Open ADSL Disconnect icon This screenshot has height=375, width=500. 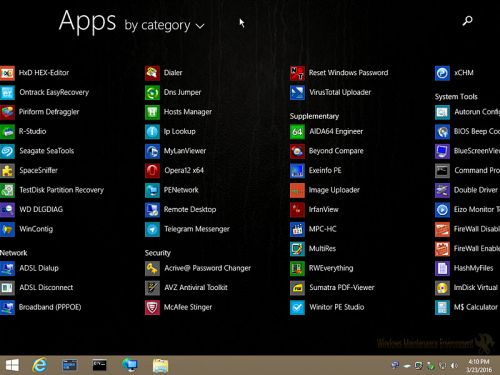coord(7,288)
